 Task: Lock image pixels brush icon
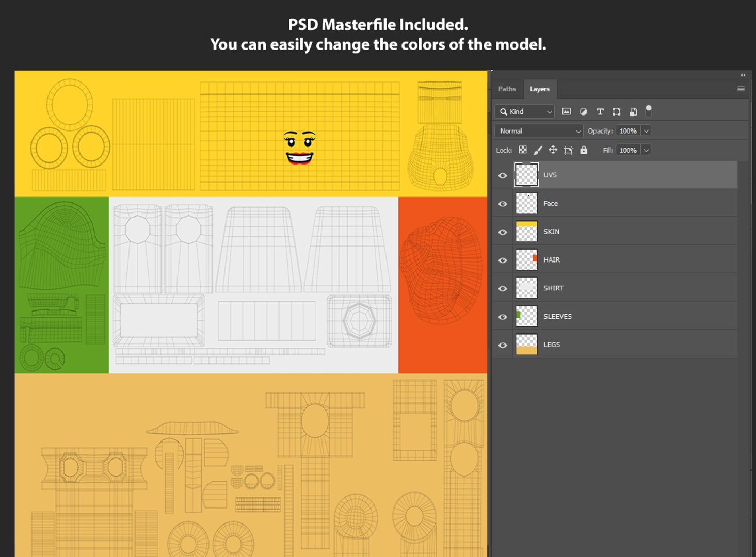click(x=538, y=150)
